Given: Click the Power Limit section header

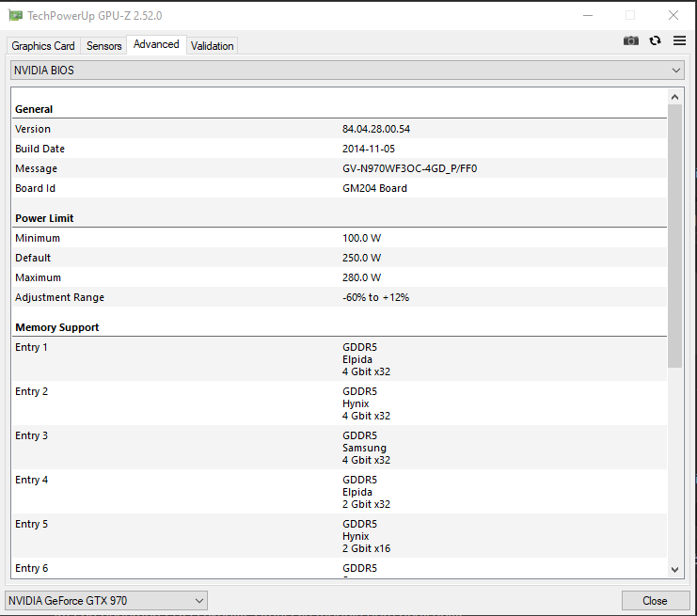Looking at the screenshot, I should click(44, 218).
